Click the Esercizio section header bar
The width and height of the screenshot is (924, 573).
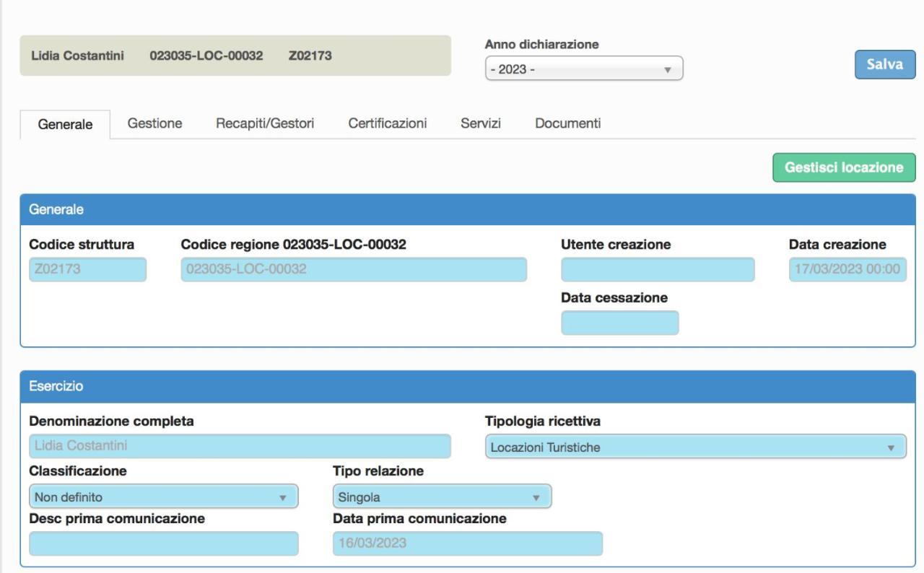pyautogui.click(x=468, y=387)
